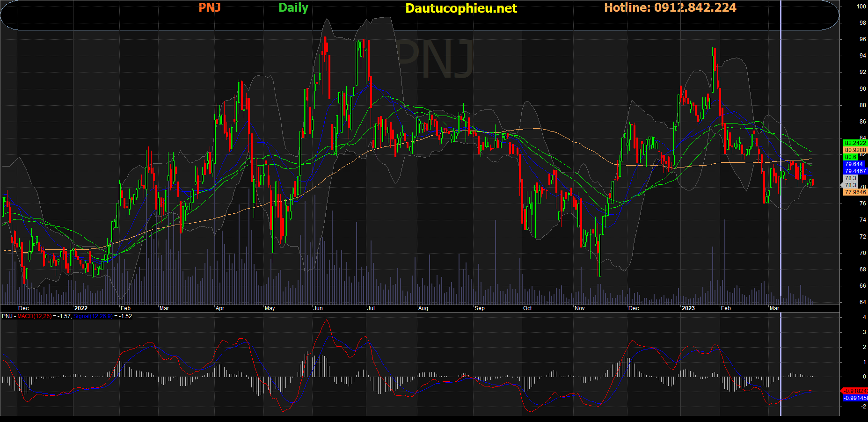Image resolution: width=868 pixels, height=422 pixels.
Task: Click the orange PNJ ticker label
Action: click(209, 7)
